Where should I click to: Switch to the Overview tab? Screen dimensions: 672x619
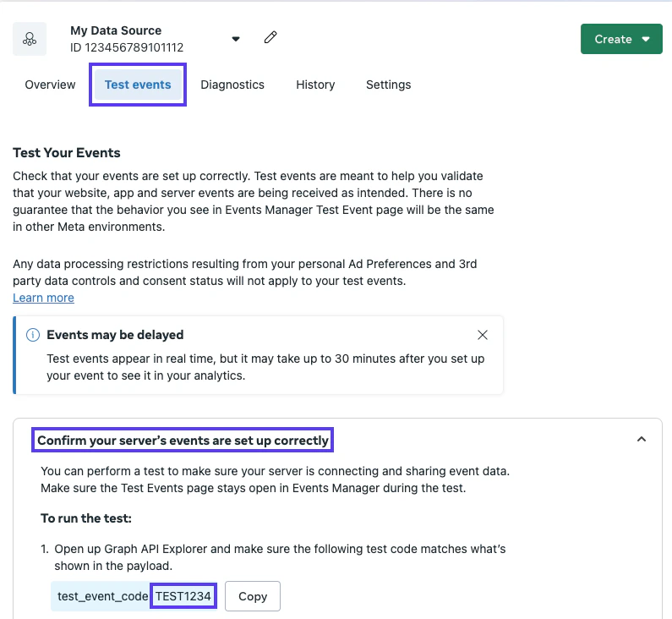coord(50,85)
